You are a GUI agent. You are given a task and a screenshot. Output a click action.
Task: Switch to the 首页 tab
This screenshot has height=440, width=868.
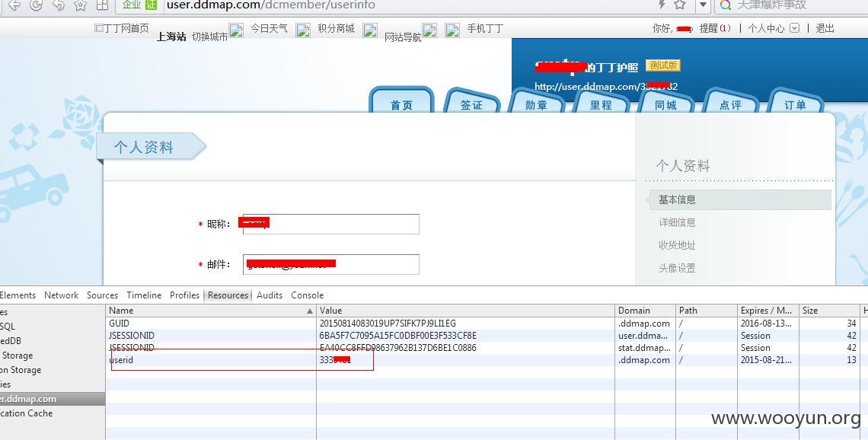(x=401, y=102)
